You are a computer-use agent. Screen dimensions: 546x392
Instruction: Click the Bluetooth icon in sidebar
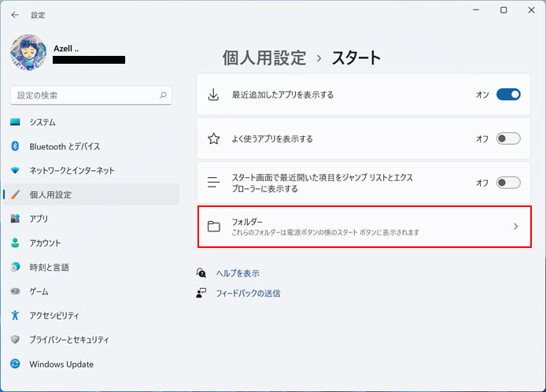(x=15, y=146)
